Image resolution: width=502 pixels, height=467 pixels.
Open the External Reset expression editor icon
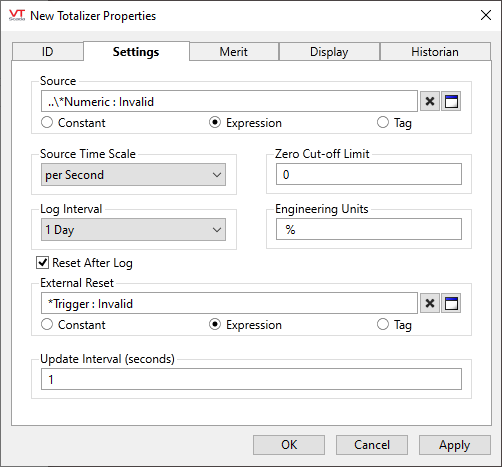(451, 303)
